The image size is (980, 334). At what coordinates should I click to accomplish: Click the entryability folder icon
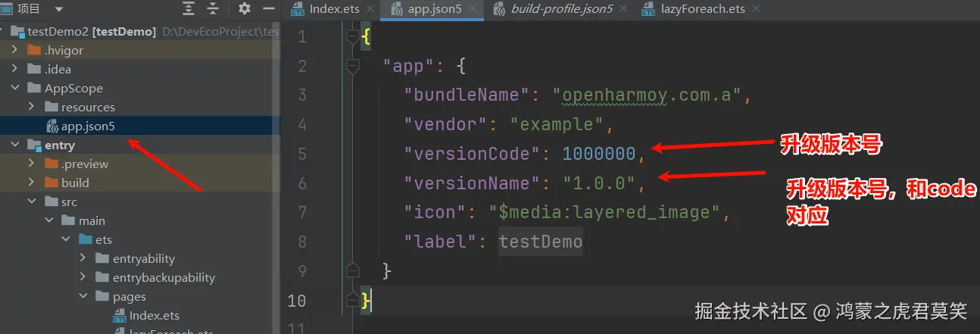102,259
